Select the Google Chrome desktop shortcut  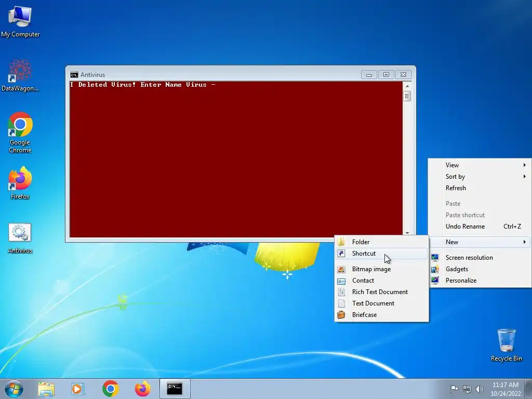pyautogui.click(x=20, y=132)
